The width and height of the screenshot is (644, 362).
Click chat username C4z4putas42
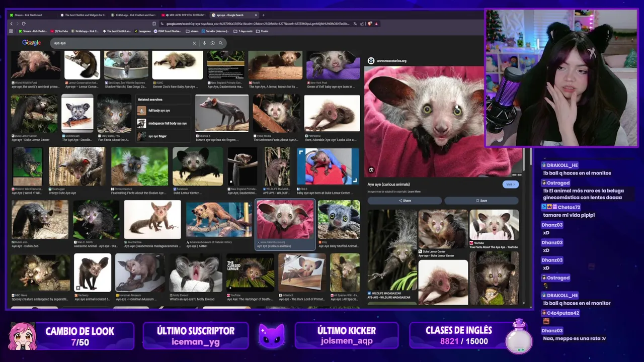[x=563, y=313]
